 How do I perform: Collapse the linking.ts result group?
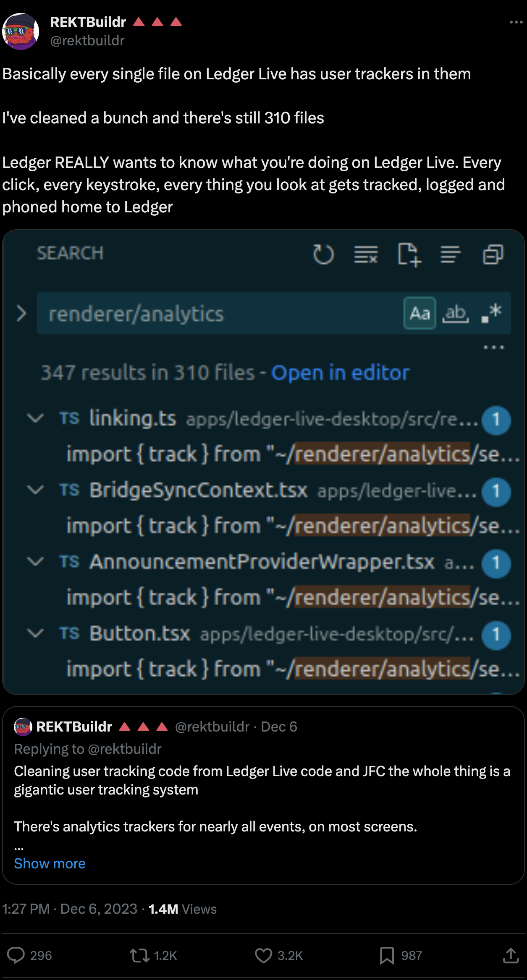coord(35,418)
